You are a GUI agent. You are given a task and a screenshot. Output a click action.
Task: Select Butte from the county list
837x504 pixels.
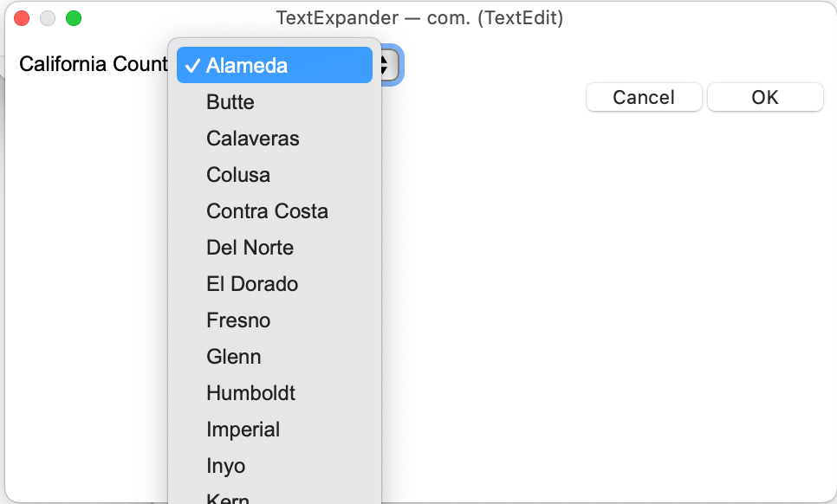click(230, 102)
